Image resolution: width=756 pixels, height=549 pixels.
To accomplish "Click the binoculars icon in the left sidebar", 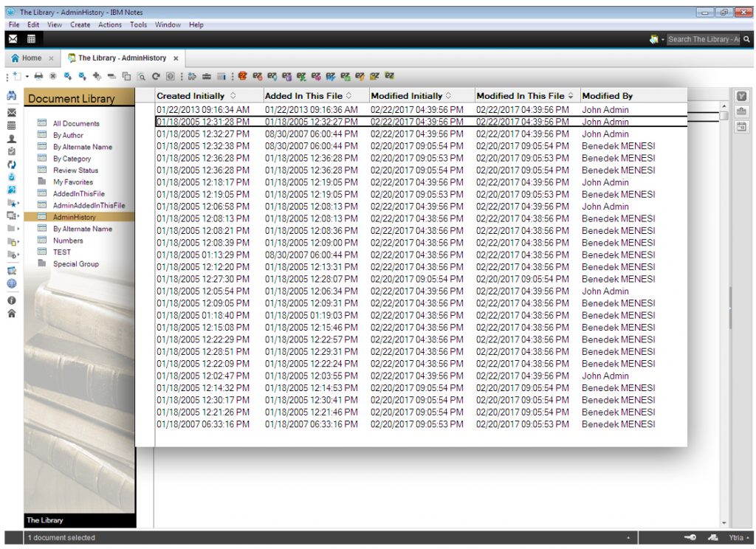I will (11, 97).
